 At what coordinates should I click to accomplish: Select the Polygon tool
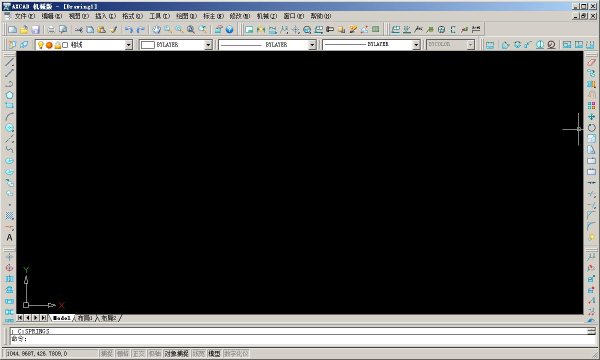tap(10, 95)
